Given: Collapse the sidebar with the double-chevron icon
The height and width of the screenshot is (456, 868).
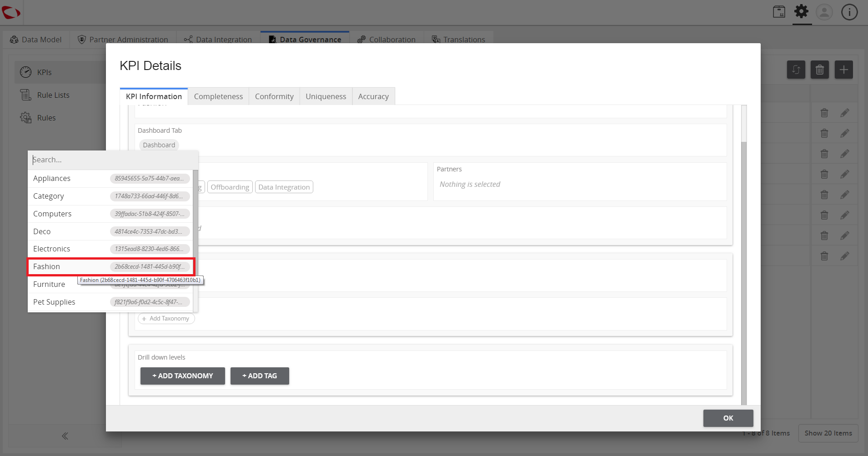Looking at the screenshot, I should (65, 436).
